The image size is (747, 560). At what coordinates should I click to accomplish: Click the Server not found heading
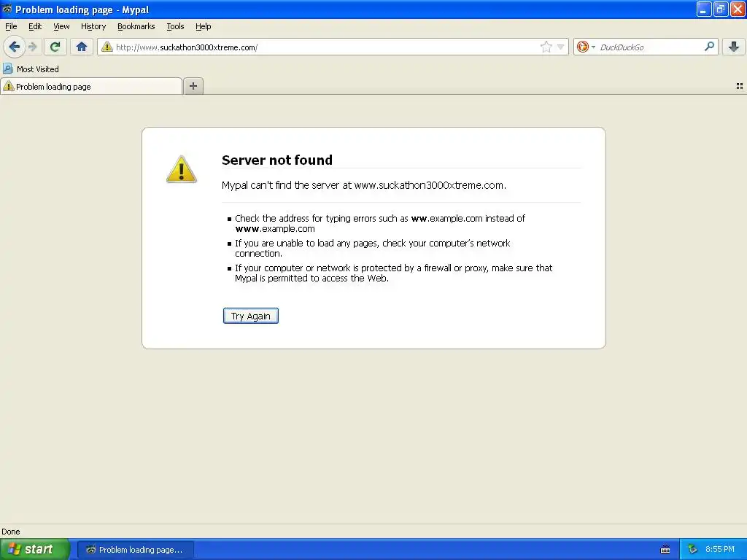click(x=276, y=160)
